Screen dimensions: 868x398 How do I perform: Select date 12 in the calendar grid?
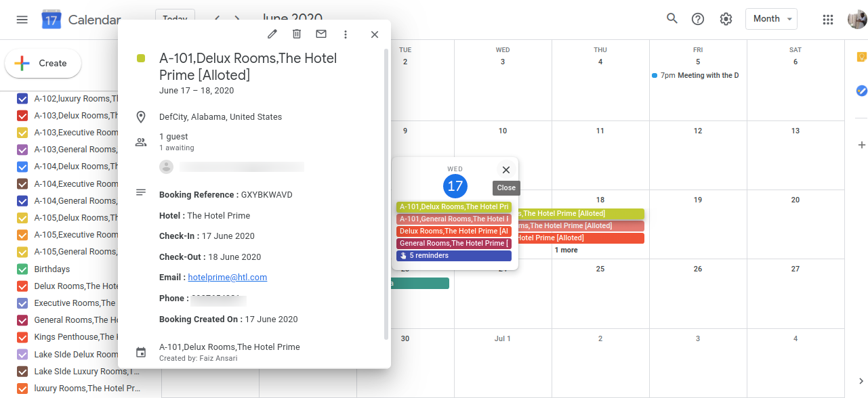(698, 131)
